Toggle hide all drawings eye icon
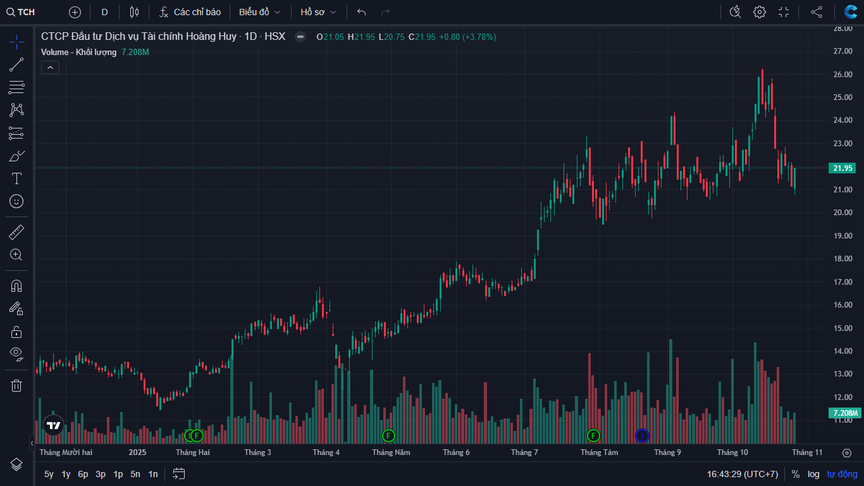 point(16,353)
